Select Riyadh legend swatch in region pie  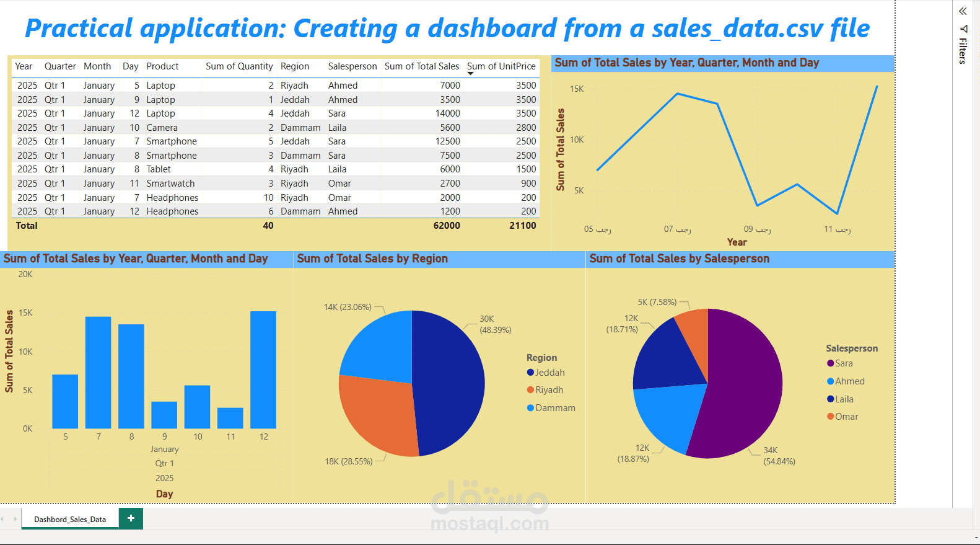click(530, 390)
